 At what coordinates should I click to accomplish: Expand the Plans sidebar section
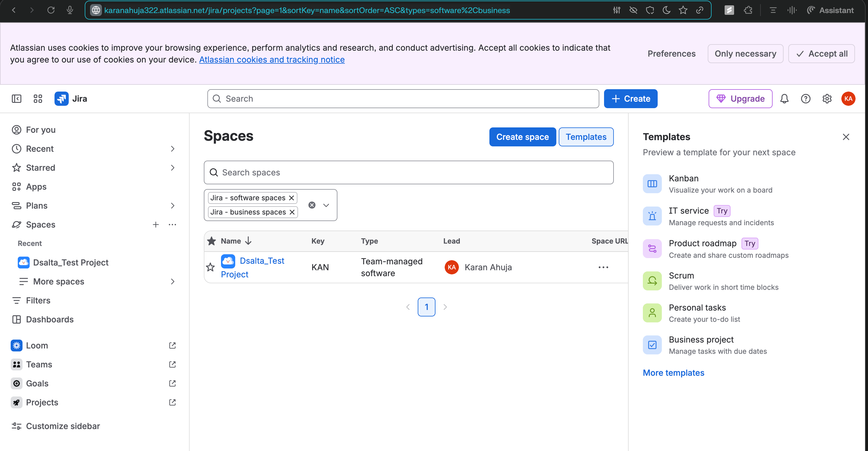(x=172, y=206)
